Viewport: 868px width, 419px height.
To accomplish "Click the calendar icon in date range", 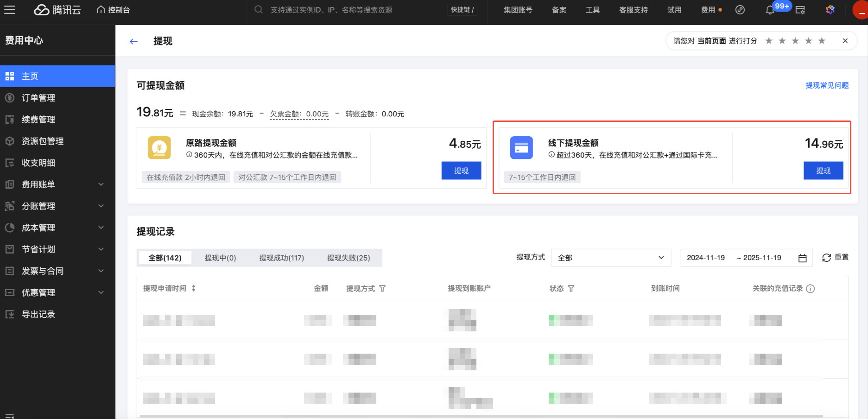I will 803,258.
